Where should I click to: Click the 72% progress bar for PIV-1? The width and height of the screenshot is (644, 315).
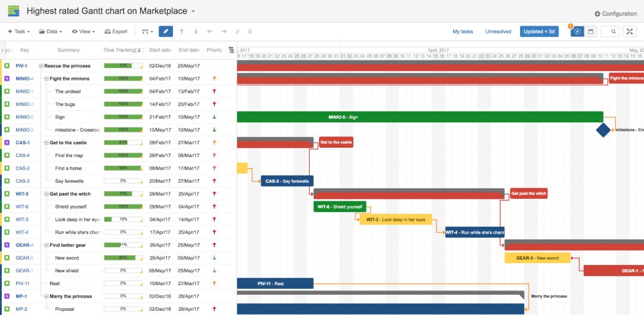[x=123, y=66]
